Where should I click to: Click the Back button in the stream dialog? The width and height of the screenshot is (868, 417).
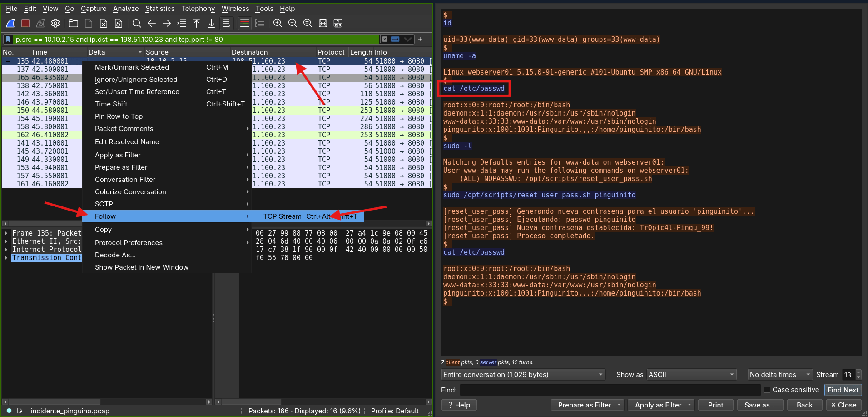pos(804,405)
